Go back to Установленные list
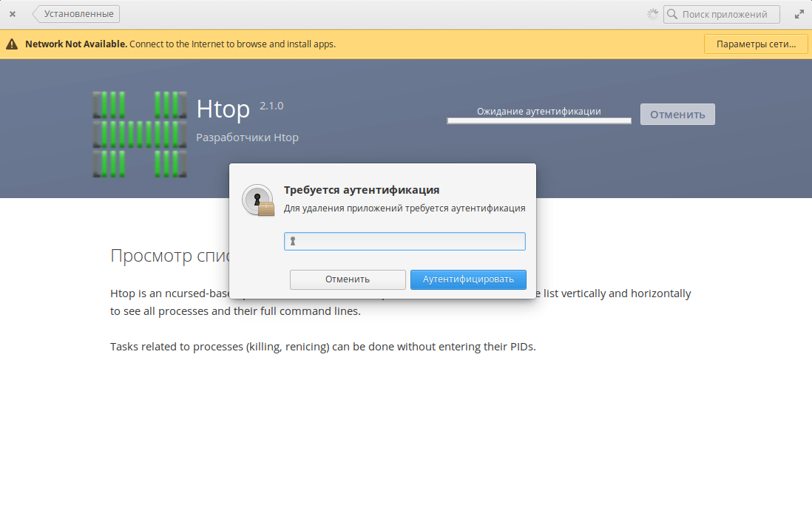The height and width of the screenshot is (516, 812). click(x=76, y=14)
